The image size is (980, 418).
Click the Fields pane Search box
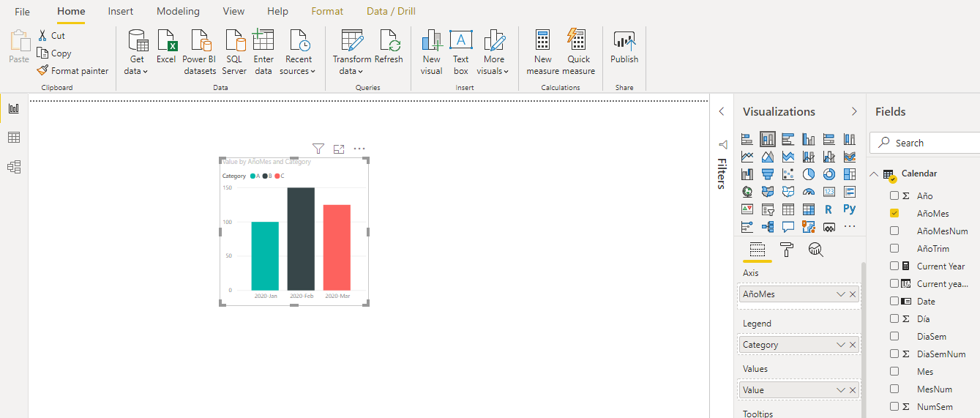pyautogui.click(x=925, y=143)
